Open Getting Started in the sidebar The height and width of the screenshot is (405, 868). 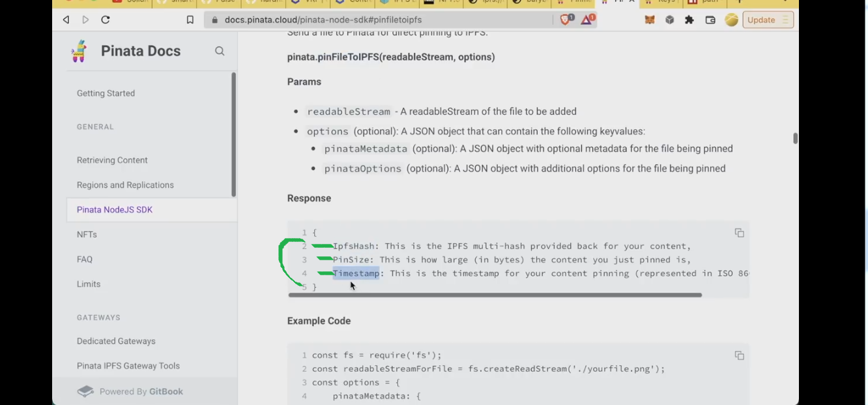coord(106,93)
